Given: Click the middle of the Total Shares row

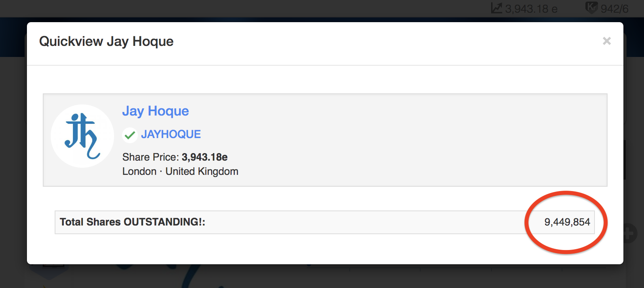Looking at the screenshot, I should pyautogui.click(x=324, y=222).
